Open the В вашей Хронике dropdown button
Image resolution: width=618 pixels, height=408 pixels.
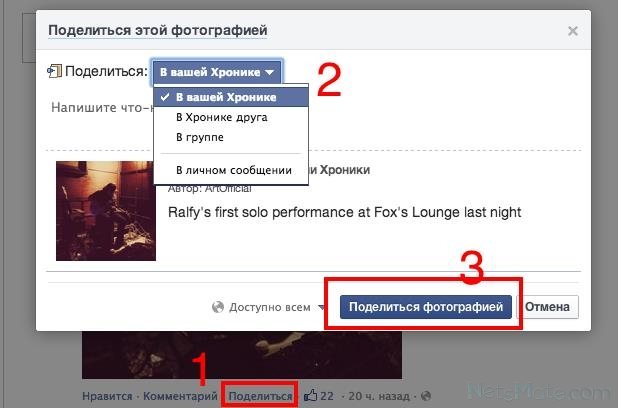[217, 73]
